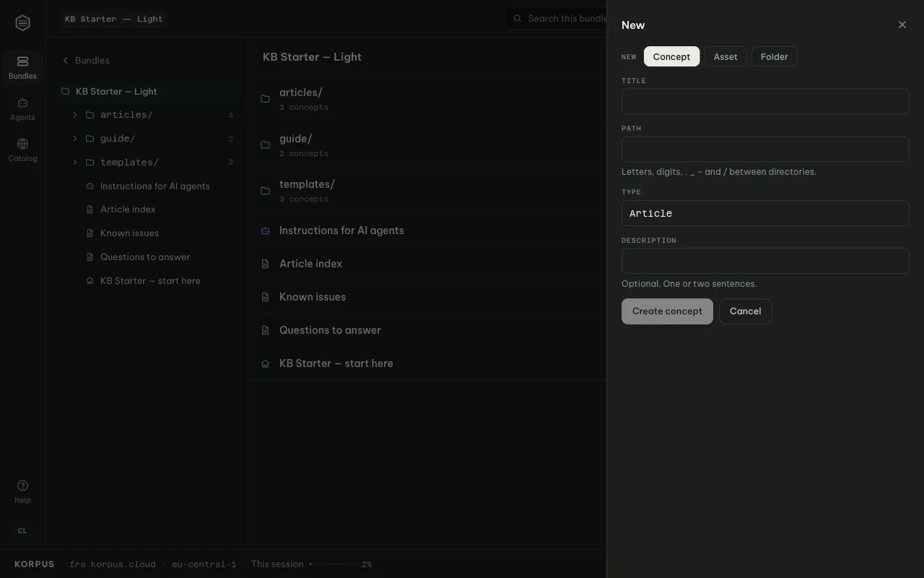Focus the Description input field

pos(765,261)
